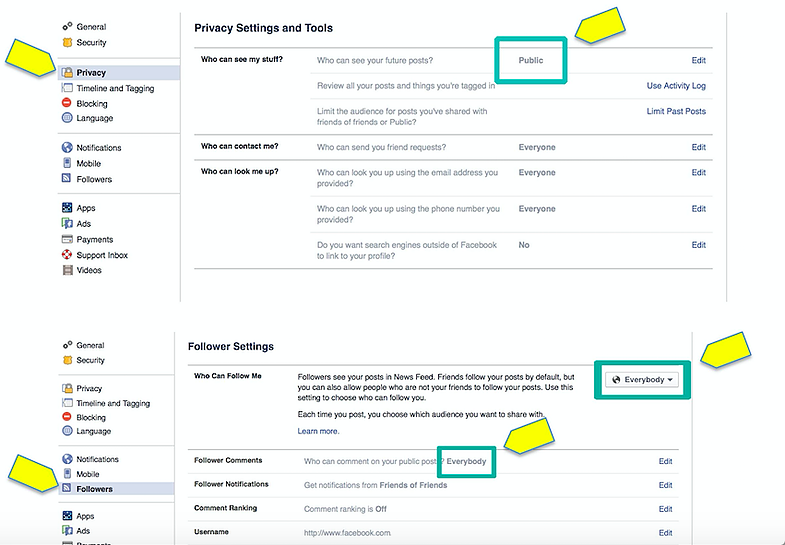
Task: Open Security label in top sidebar
Action: click(x=91, y=43)
